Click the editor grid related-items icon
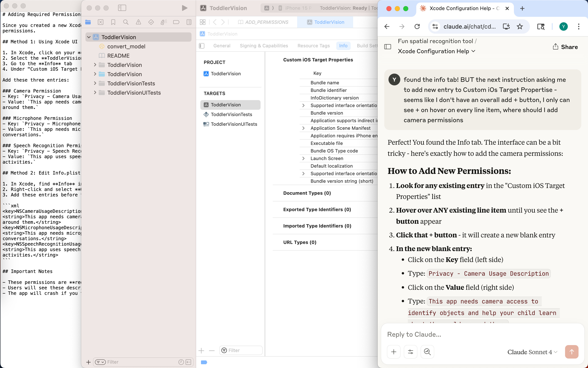Image resolution: width=588 pixels, height=368 pixels. (202, 22)
